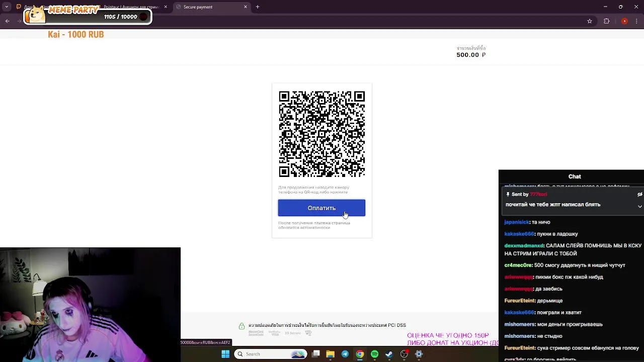
Task: Open the browser extensions menu
Action: 606,21
